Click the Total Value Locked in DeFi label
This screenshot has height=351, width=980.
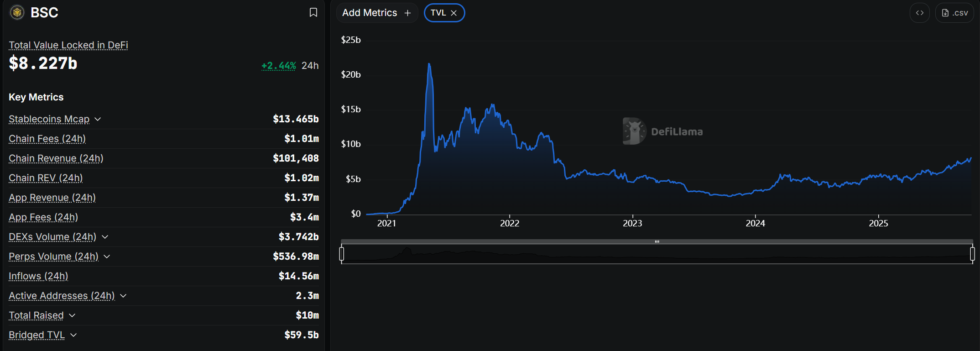point(68,45)
